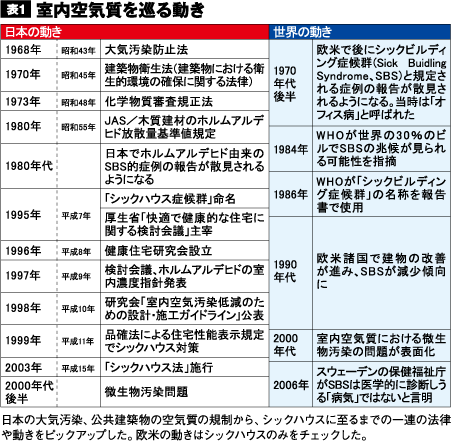
Task: Click the '昭和48年' era cell
Action: [x=79, y=101]
